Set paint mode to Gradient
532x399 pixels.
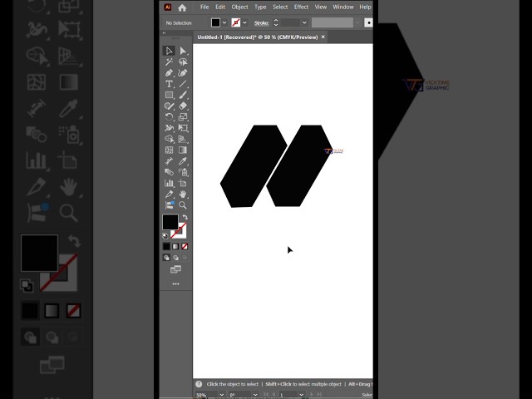click(x=175, y=246)
